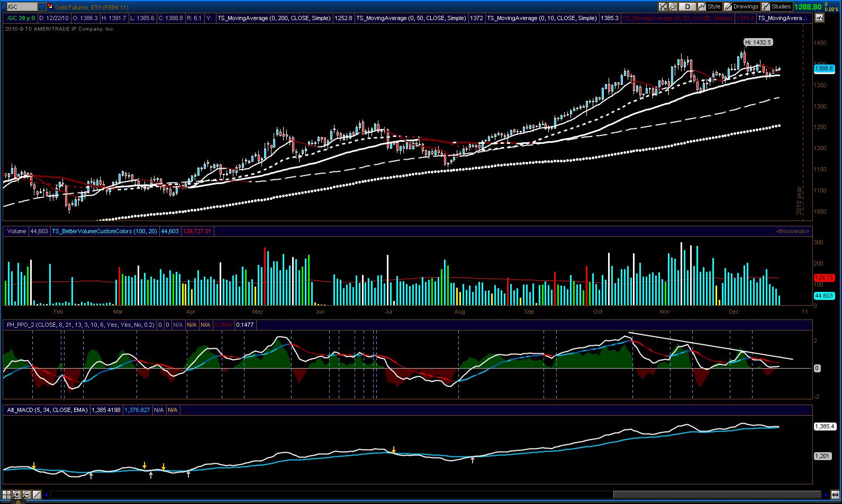Click the Oct label on time axis
Screen dimensions: 842x504
598,311
